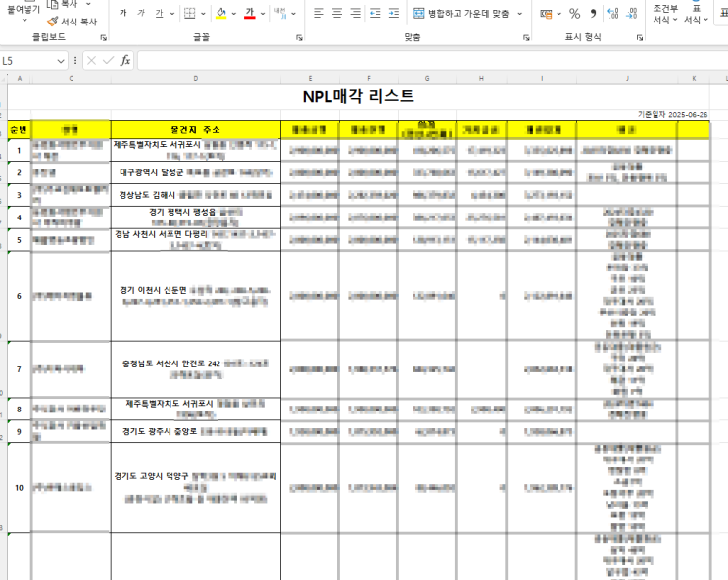The image size is (728, 580).
Task: Decrease indent of cell
Action: point(375,13)
